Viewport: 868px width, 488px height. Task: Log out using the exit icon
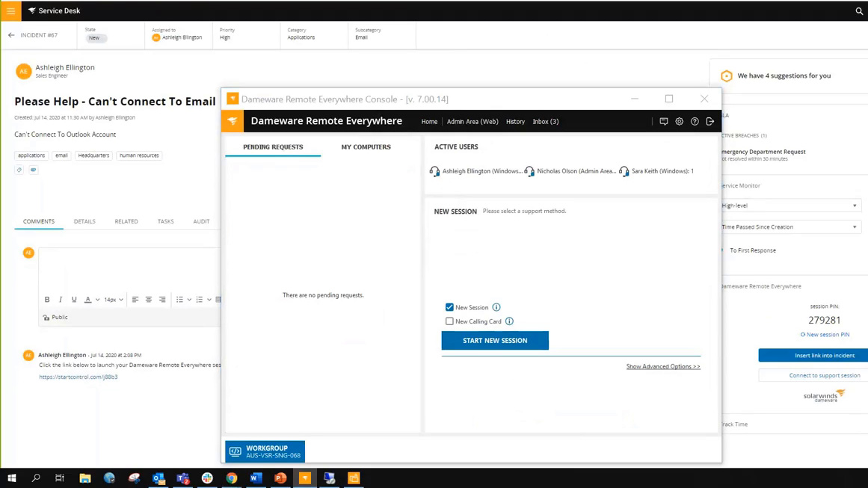(710, 121)
